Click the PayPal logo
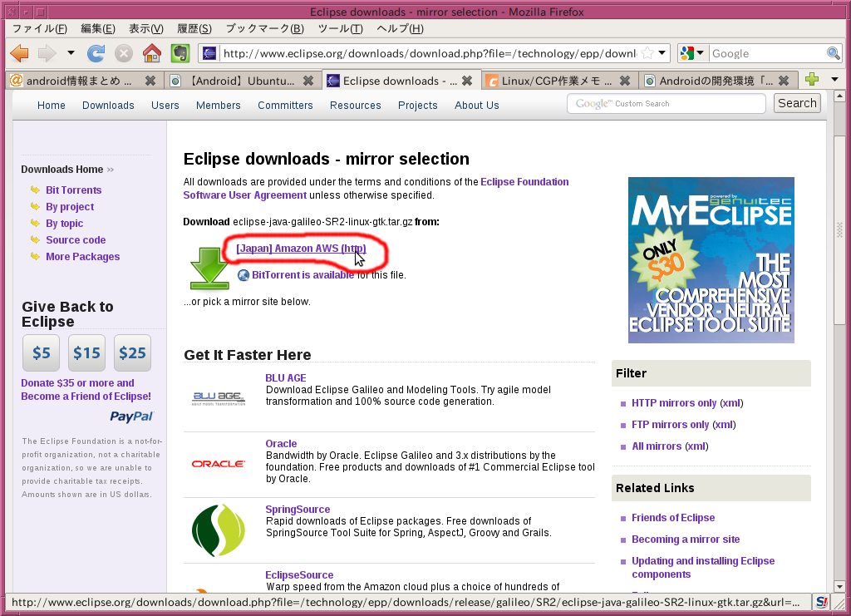 [132, 416]
